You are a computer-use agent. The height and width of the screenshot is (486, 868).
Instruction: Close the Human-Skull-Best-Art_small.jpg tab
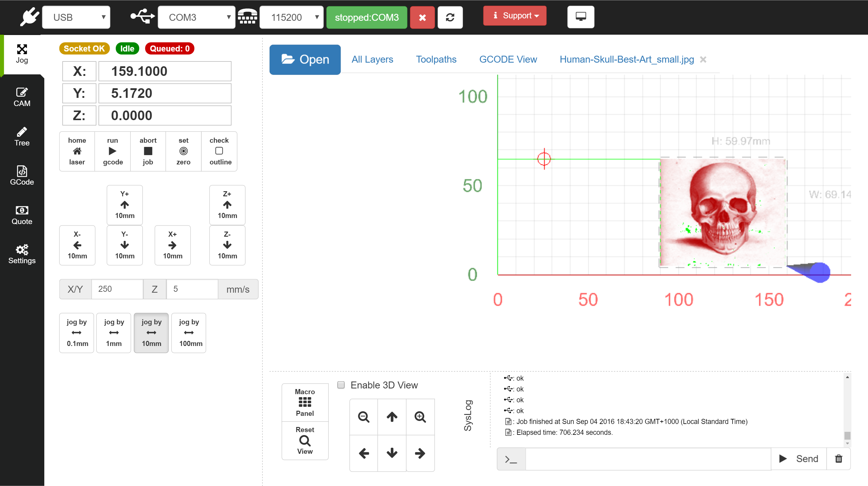703,60
